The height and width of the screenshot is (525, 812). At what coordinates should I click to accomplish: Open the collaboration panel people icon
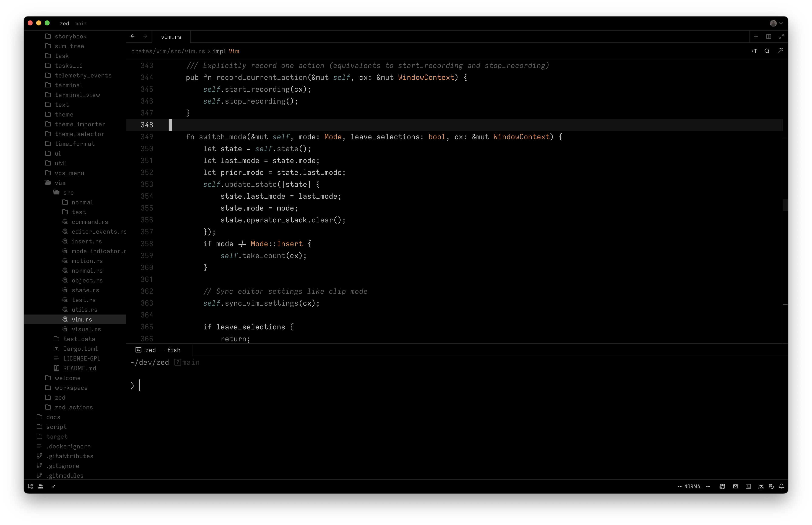coord(41,486)
